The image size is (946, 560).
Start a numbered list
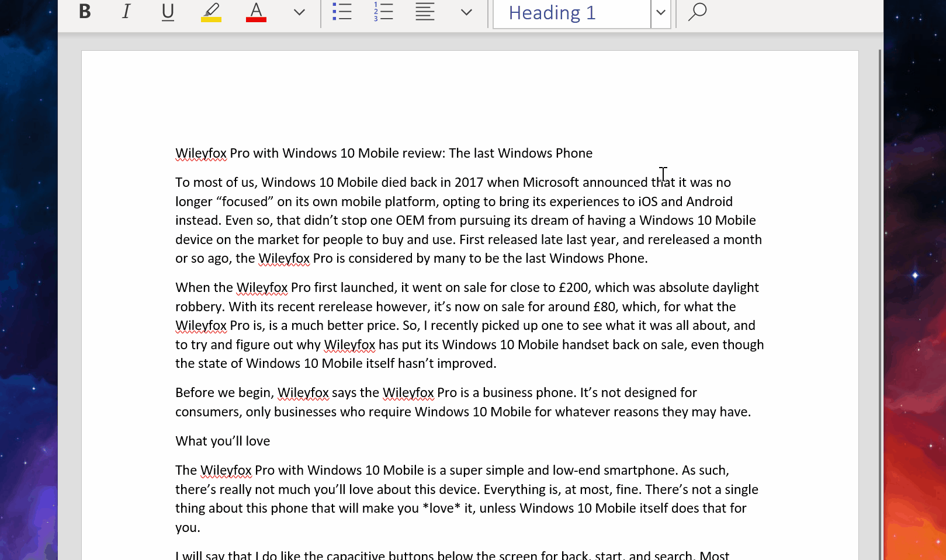click(x=383, y=12)
